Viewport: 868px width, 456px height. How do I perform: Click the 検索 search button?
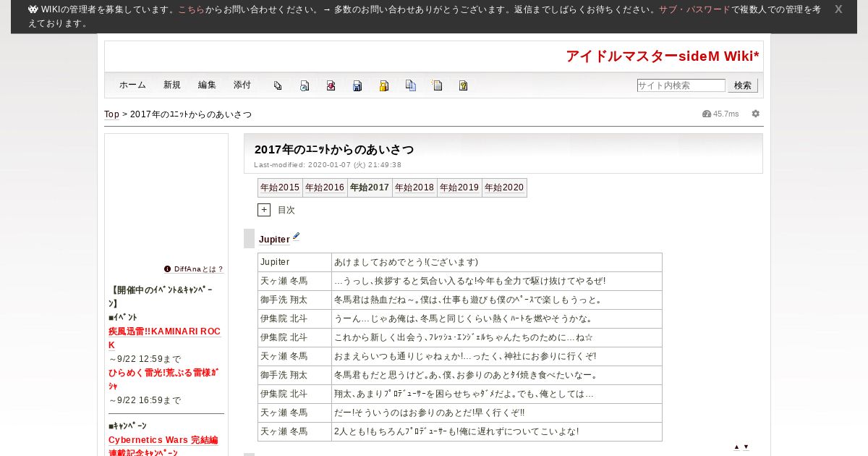pyautogui.click(x=743, y=85)
